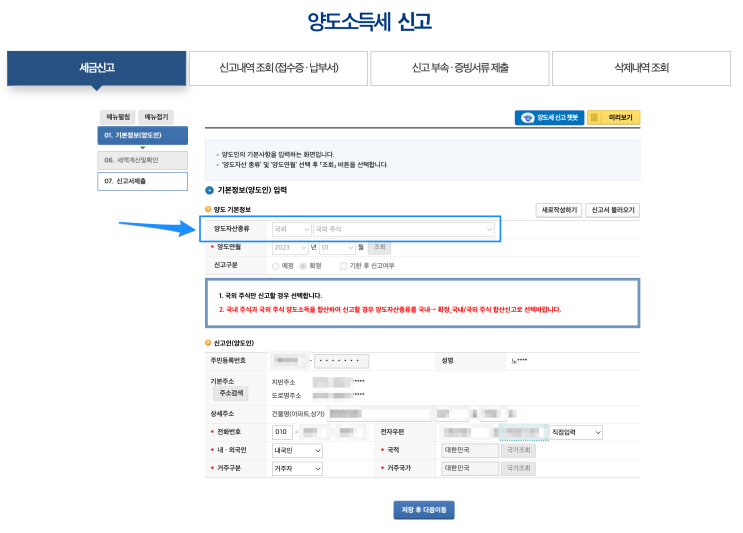The image size is (743, 533).
Task: Open the 직접입력 email domain dropdown
Action: pos(576,433)
